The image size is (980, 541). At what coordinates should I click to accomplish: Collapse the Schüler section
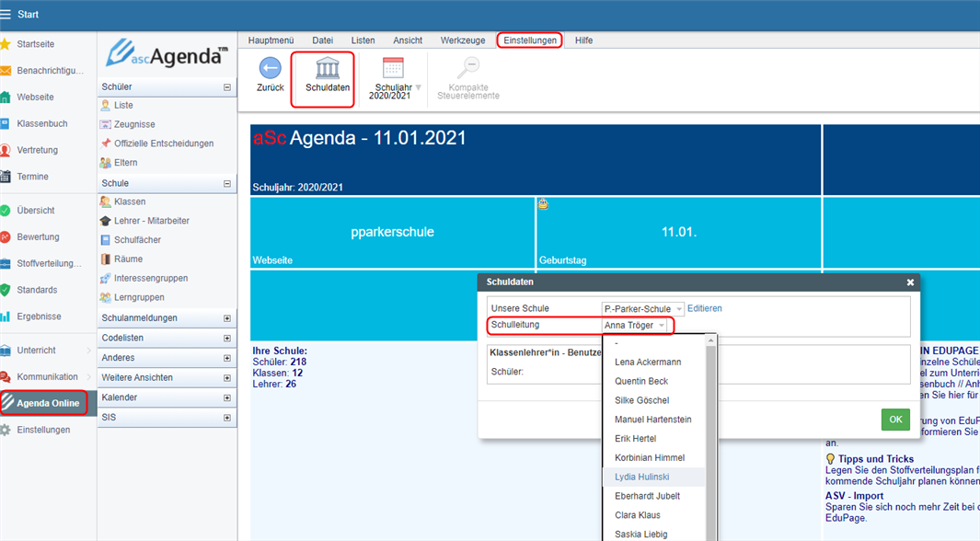click(227, 87)
